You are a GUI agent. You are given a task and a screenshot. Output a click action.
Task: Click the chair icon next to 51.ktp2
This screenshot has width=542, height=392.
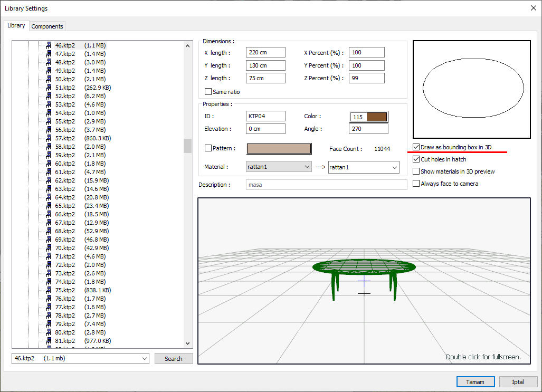[48, 88]
